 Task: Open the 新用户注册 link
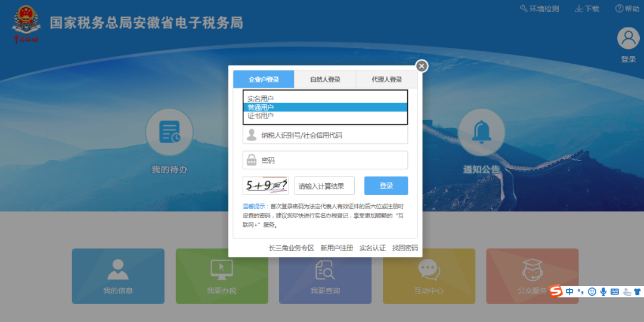click(x=337, y=248)
